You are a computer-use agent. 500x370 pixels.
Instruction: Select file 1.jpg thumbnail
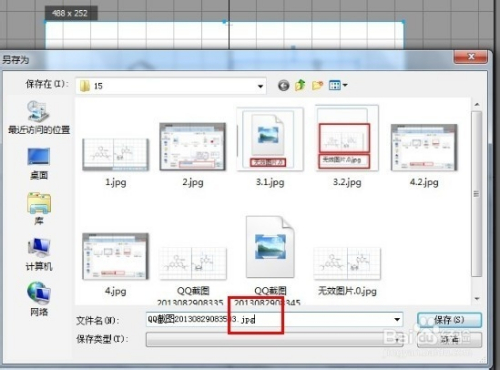115,155
